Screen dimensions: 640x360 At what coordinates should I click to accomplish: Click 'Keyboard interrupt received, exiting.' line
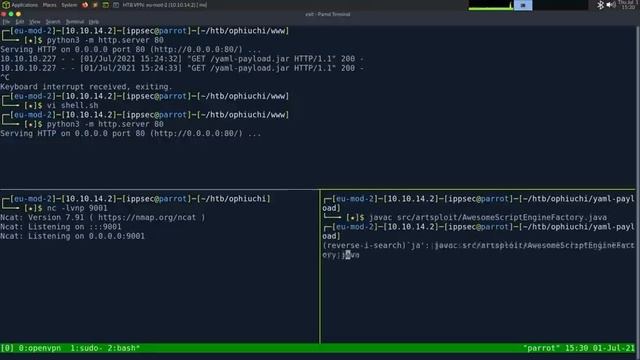86,87
